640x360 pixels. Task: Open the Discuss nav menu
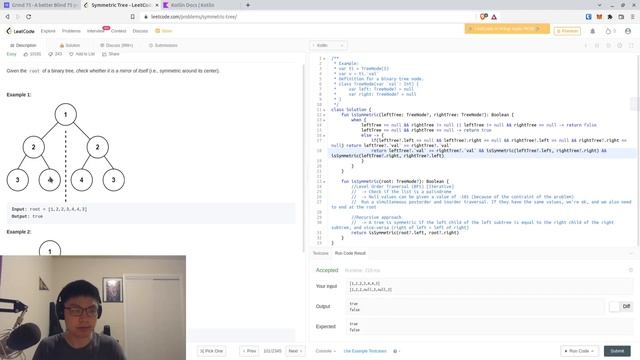[x=140, y=31]
